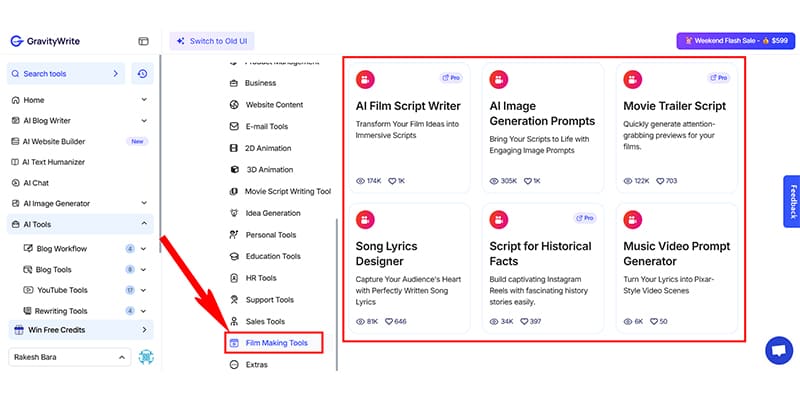The image size is (800, 400).
Task: Select the Movie Script Writing Tool category
Action: coord(287,191)
